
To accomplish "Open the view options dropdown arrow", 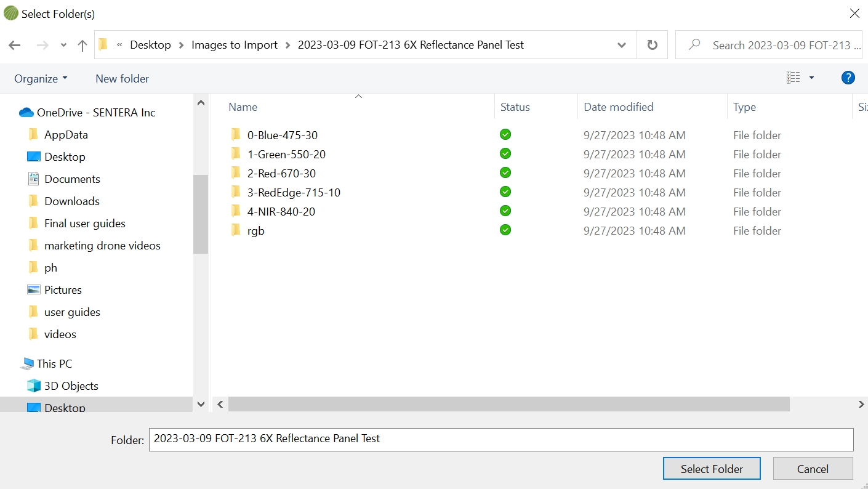I will click(811, 78).
